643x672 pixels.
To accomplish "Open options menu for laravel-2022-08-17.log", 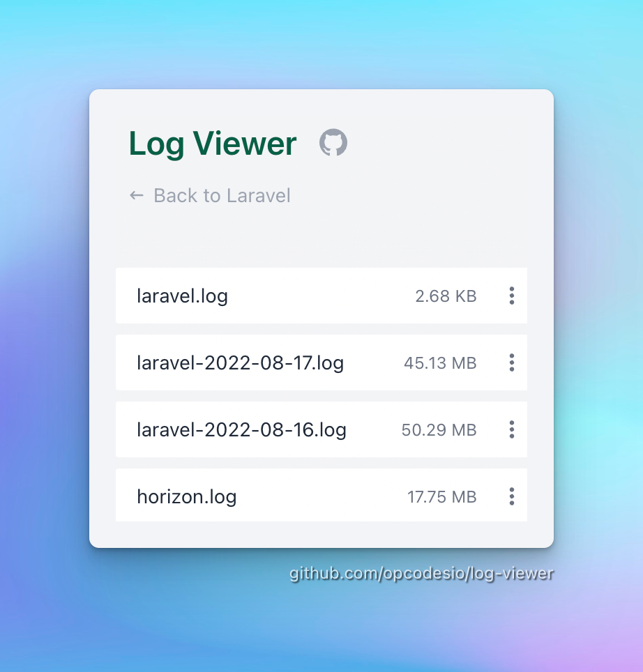I will [x=511, y=362].
